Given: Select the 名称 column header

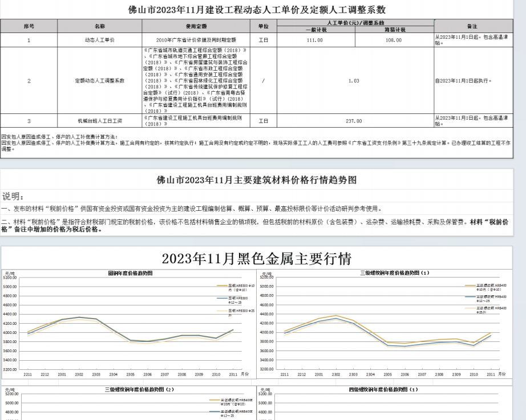Looking at the screenshot, I should click(x=100, y=26).
